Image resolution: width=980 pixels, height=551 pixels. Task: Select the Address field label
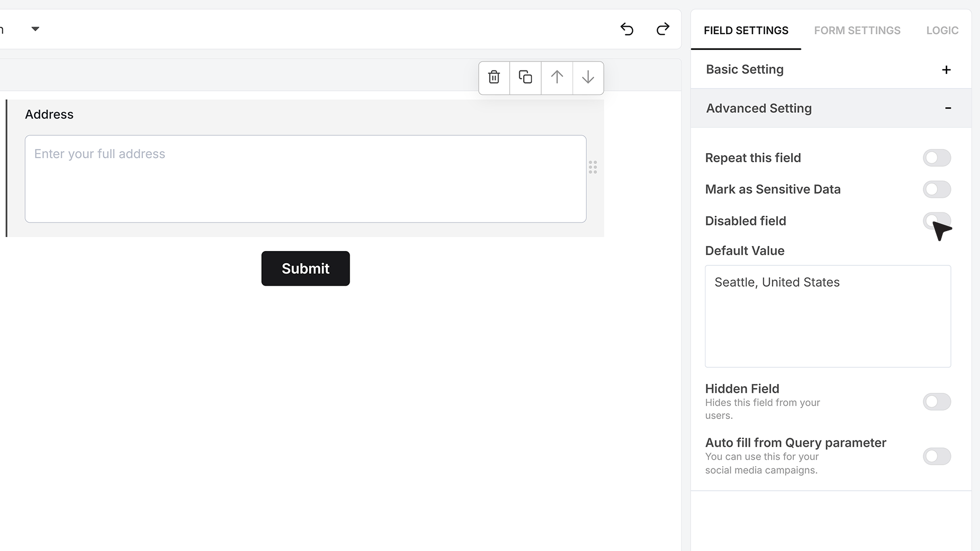49,114
